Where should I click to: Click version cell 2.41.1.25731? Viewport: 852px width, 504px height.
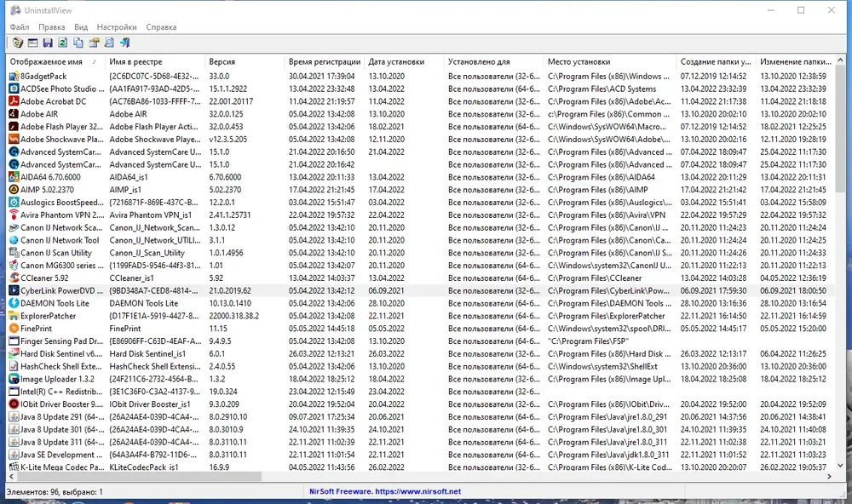pos(230,215)
